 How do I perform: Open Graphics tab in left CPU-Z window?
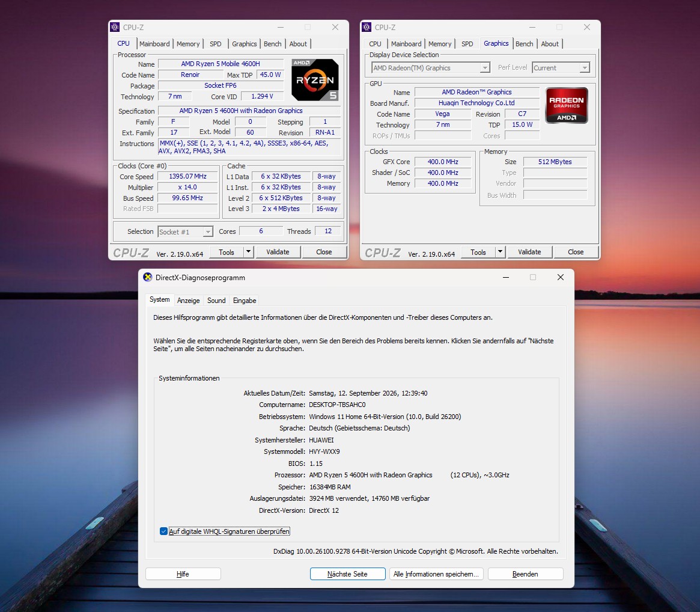[244, 44]
